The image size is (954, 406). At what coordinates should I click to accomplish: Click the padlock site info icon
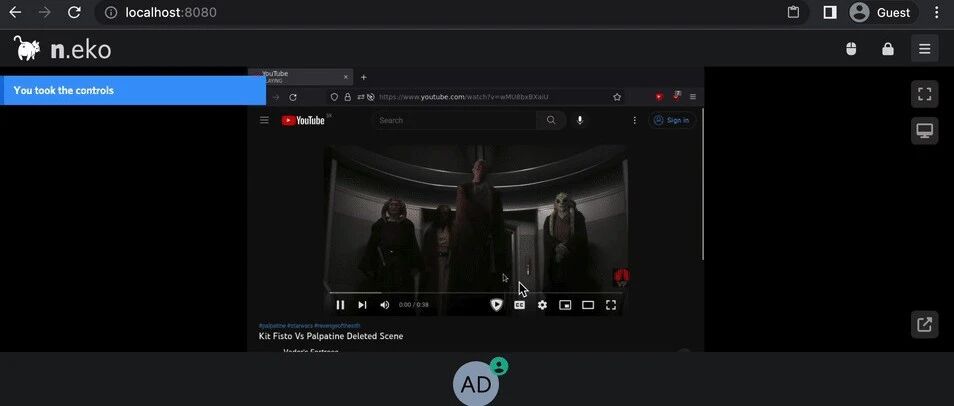click(347, 97)
